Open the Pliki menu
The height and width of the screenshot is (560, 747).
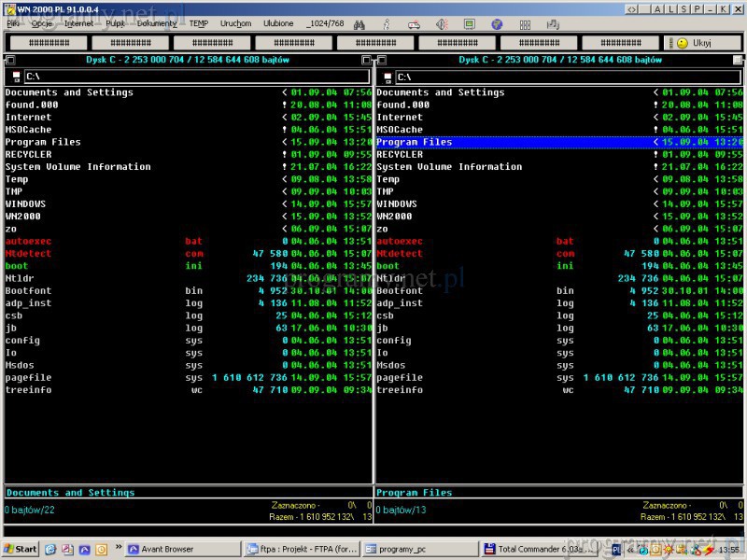(x=13, y=23)
